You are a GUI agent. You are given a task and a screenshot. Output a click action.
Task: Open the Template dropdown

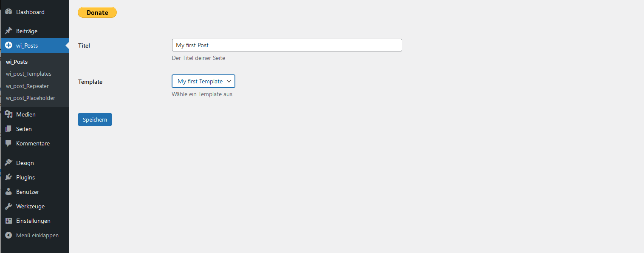203,81
